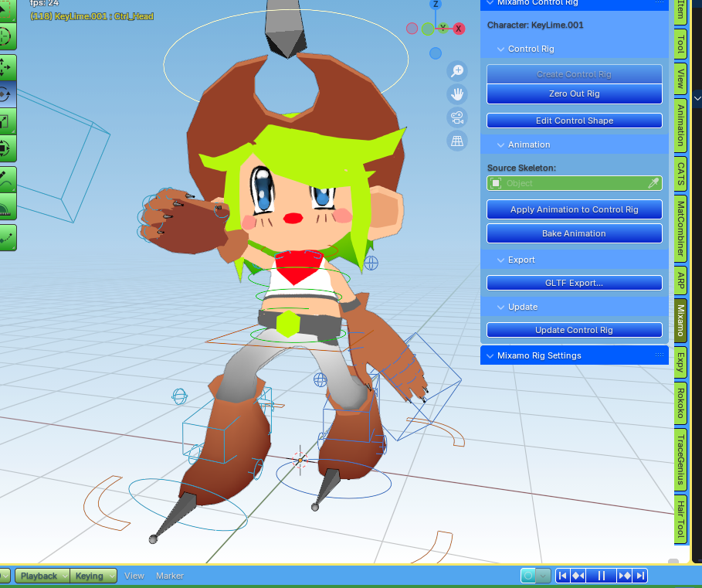Click the Zero Out Rig button
702x588 pixels.
pyautogui.click(x=574, y=93)
